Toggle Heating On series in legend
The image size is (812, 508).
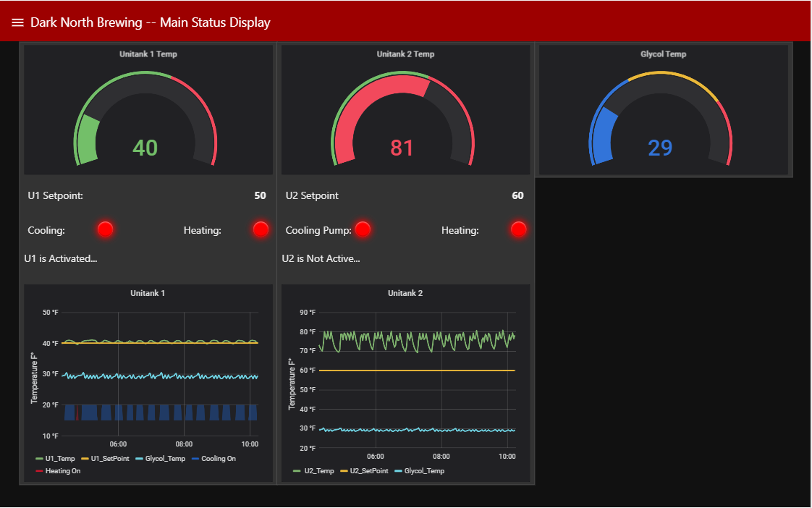pyautogui.click(x=58, y=470)
